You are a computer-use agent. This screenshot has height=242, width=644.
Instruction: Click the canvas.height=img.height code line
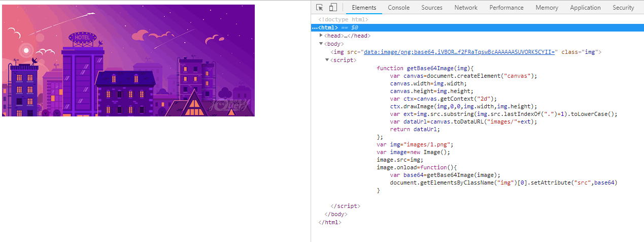pyautogui.click(x=431, y=91)
